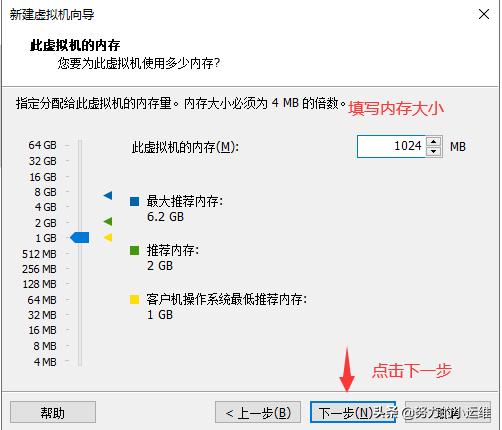Click the MB unit label beside input
The image size is (502, 430).
pos(458,147)
